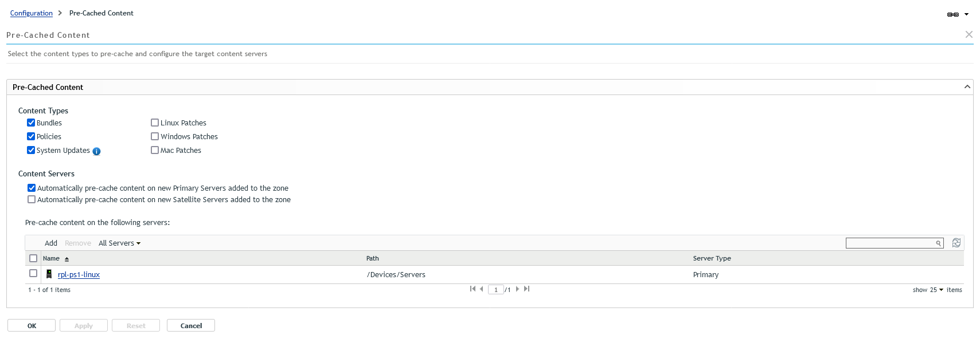Close the Pre-Cached Content page
980x339 pixels.
969,34
